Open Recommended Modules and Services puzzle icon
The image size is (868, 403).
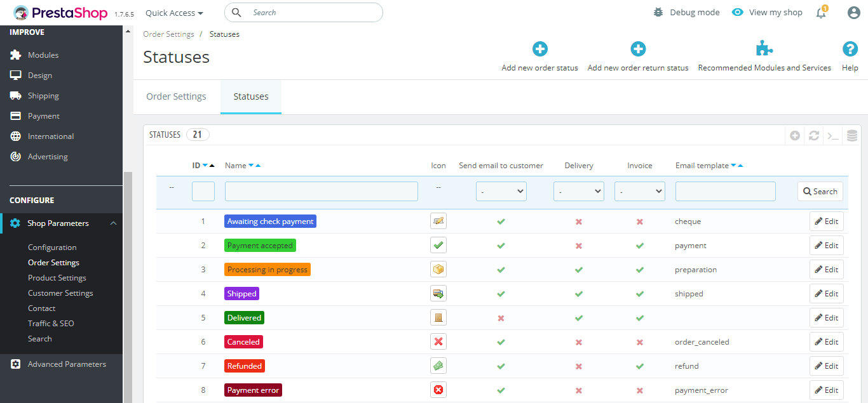[764, 49]
